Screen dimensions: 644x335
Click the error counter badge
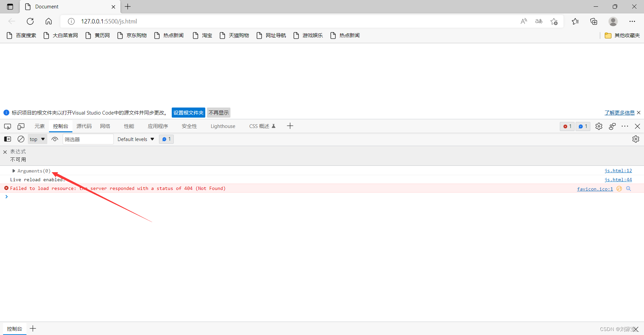[x=567, y=126]
